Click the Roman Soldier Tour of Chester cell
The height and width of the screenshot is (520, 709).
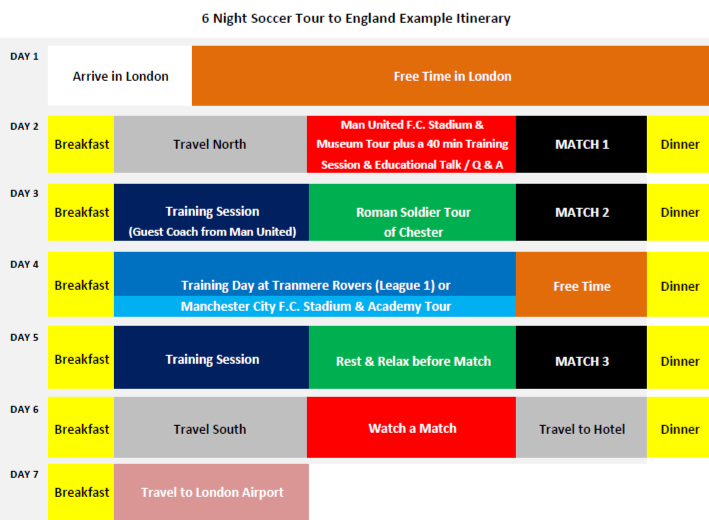point(412,212)
